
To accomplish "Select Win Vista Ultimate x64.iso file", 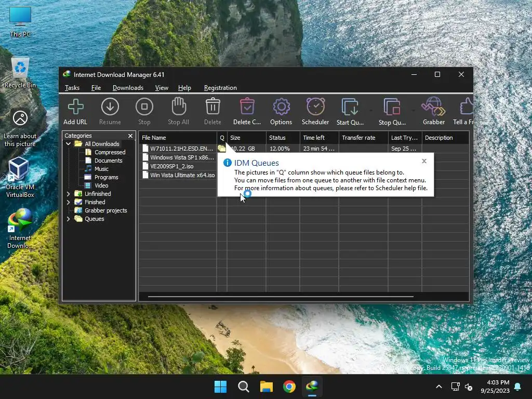I will coord(179,175).
